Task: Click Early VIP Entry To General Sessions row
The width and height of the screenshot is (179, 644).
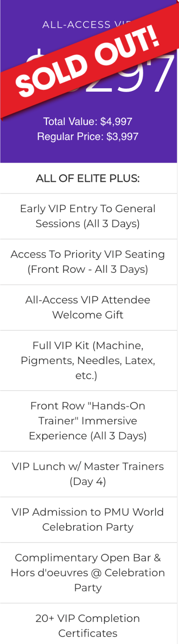Action: [x=88, y=216]
